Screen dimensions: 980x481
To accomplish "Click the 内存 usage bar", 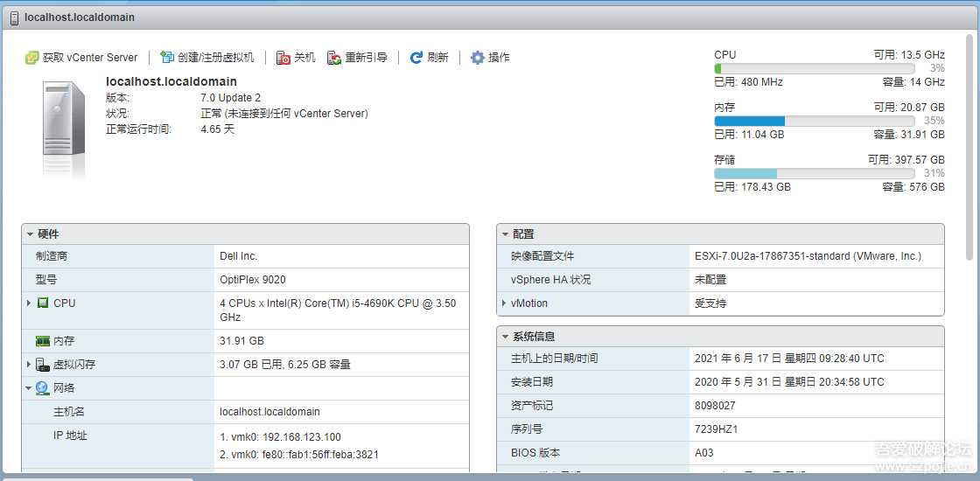I will point(814,121).
